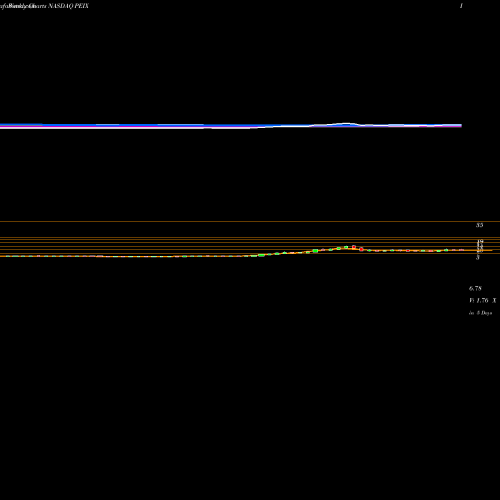Viewport: 500px width, 500px height.
Task: Click the red candle at the chart peak
Action: (354, 247)
